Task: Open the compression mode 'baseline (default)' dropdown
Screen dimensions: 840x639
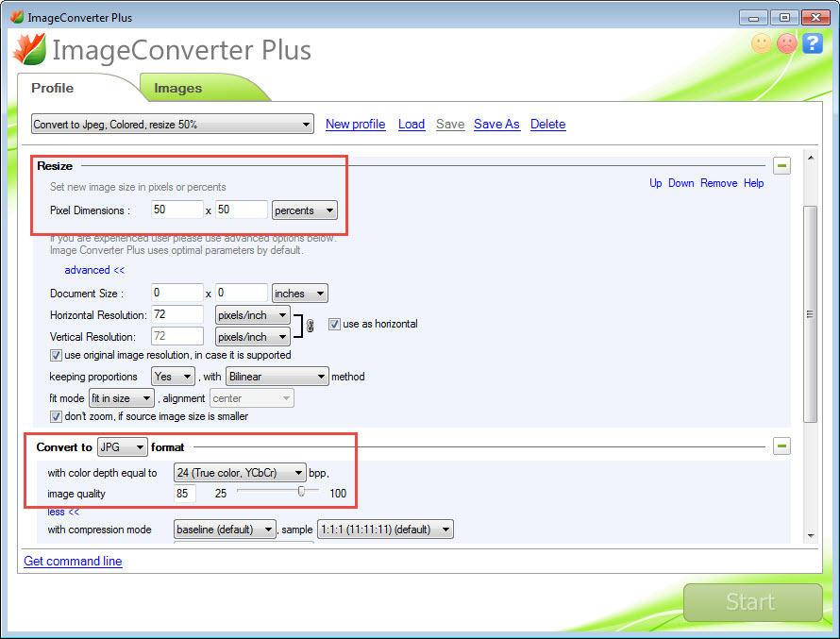Action: point(225,530)
